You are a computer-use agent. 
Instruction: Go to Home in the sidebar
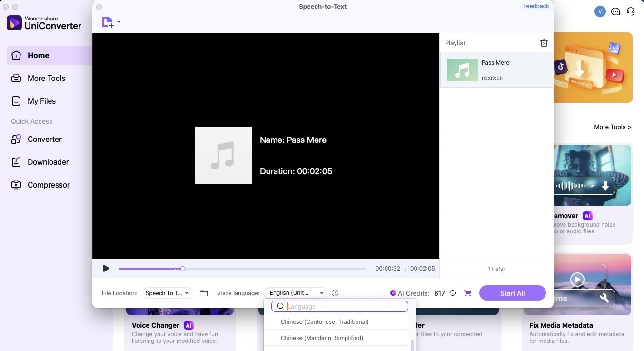point(50,55)
